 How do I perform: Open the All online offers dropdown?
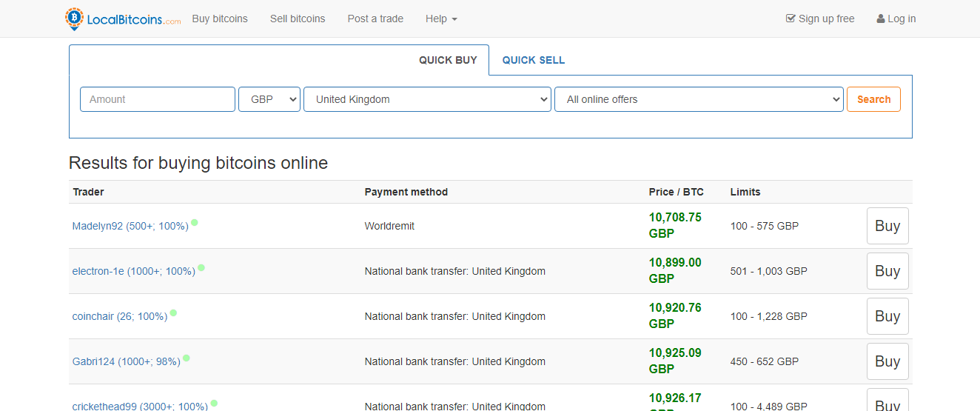coord(699,99)
